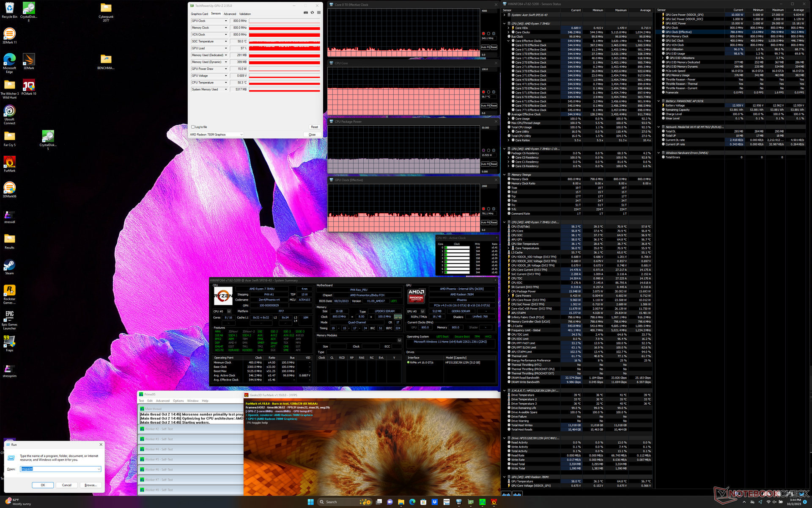
Task: Click the taskbar Search box
Action: click(335, 502)
